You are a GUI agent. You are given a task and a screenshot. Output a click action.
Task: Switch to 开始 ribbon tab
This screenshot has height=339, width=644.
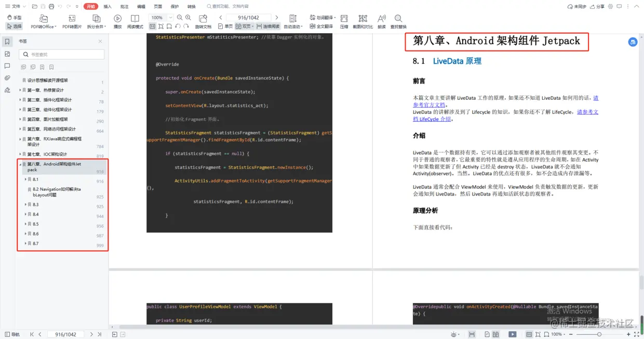(x=91, y=6)
